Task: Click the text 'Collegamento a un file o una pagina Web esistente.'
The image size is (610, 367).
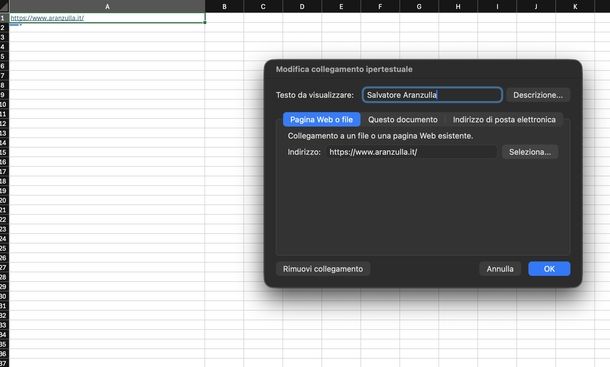Action: click(380, 136)
